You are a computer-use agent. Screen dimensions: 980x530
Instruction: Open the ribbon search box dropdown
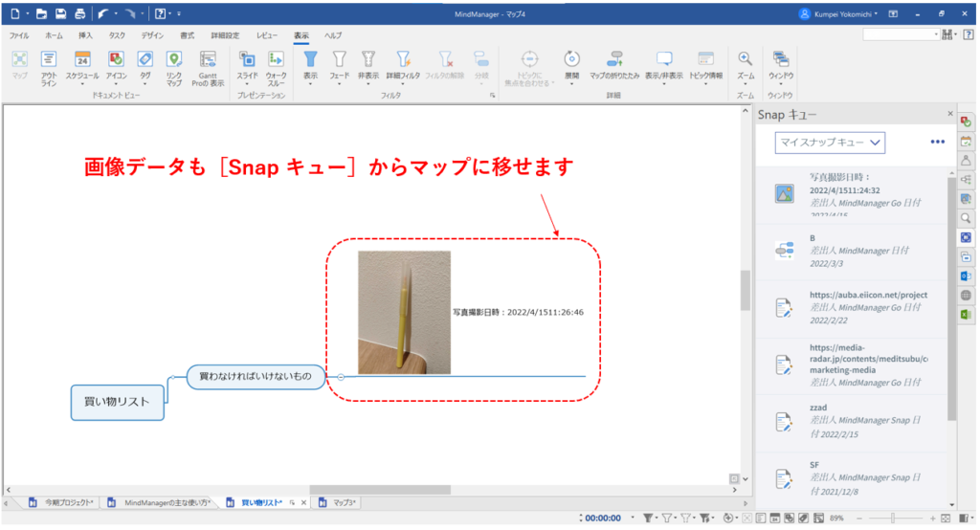pyautogui.click(x=936, y=35)
